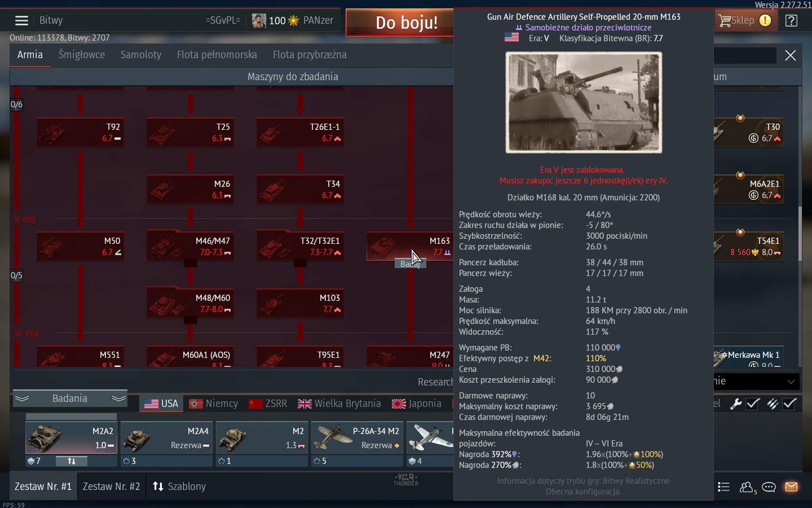Click the wrench repair icon

pyautogui.click(x=736, y=404)
